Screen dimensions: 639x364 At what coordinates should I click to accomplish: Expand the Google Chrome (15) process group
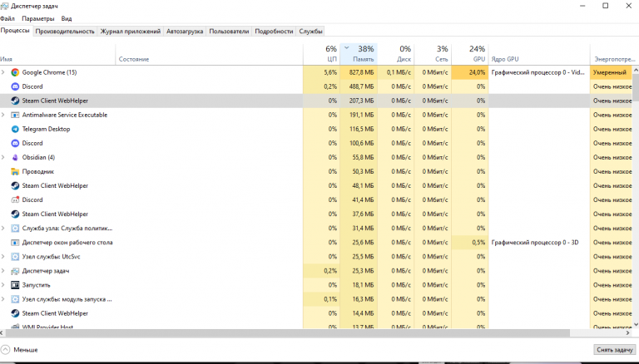pyautogui.click(x=3, y=72)
